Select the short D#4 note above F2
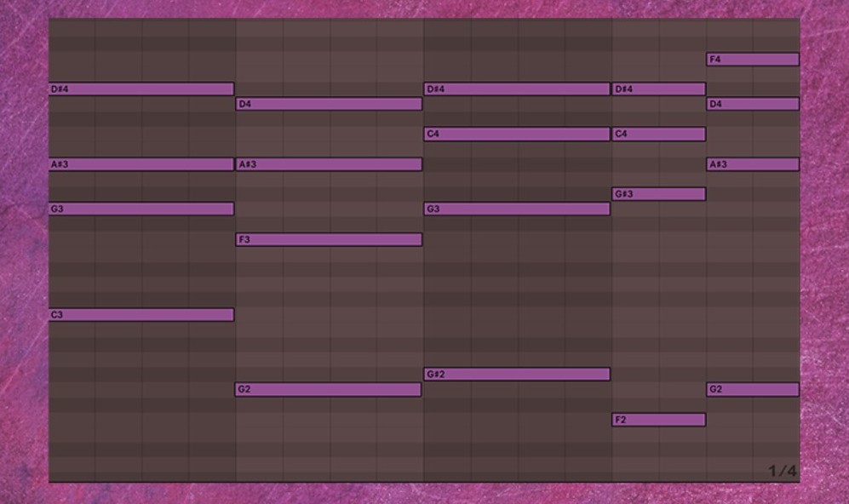 point(659,89)
